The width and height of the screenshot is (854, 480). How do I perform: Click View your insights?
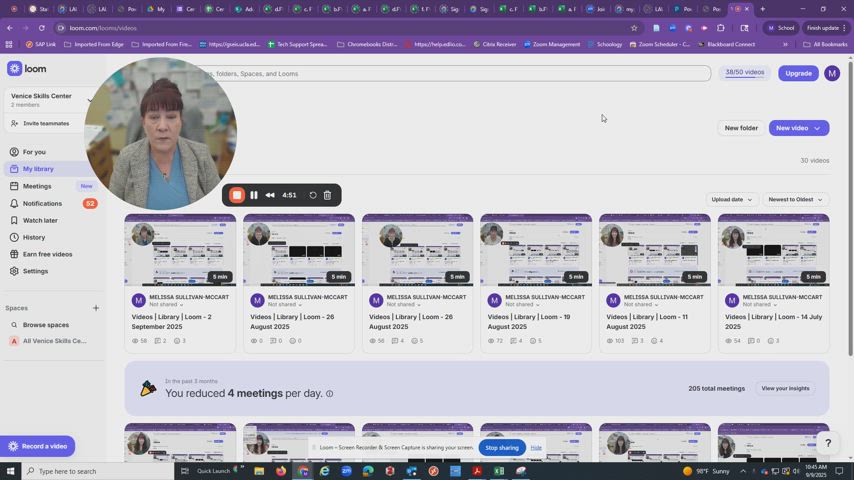[x=785, y=388]
